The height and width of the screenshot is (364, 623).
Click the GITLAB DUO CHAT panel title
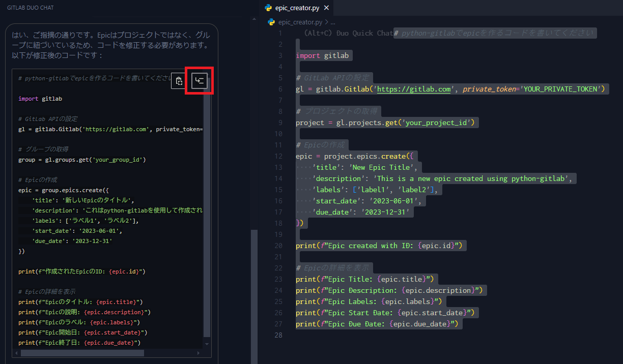click(x=31, y=7)
